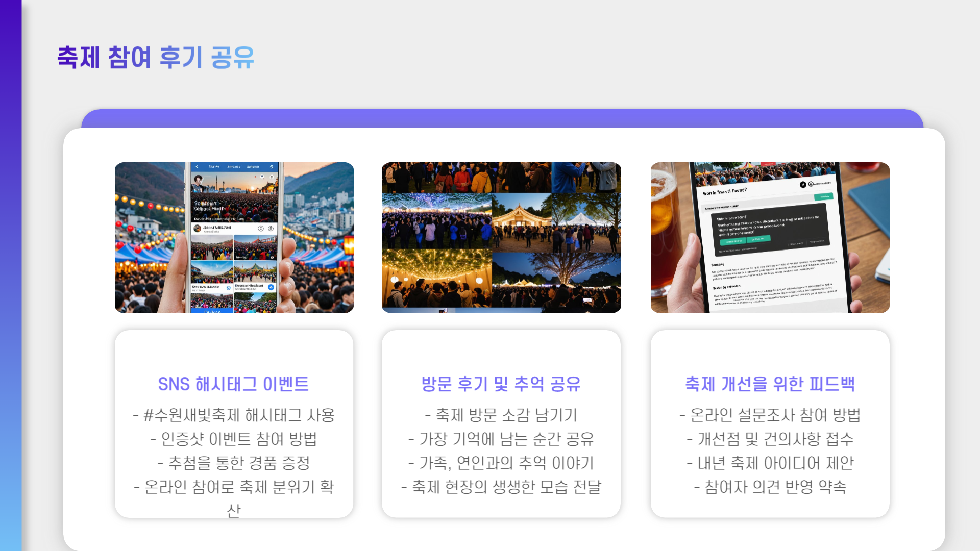The height and width of the screenshot is (551, 980).
Task: Open the search icon on the phone's blue top bar
Action: click(272, 166)
